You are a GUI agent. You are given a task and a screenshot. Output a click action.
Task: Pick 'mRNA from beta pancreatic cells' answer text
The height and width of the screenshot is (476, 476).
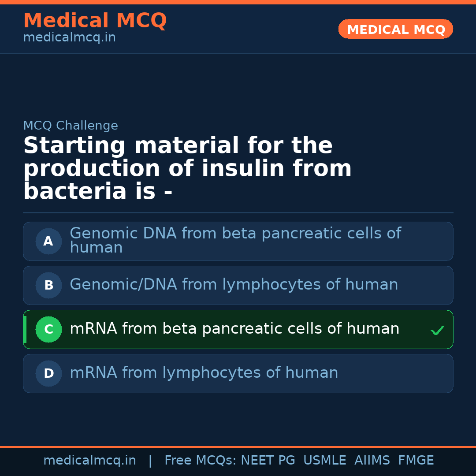[234, 329]
